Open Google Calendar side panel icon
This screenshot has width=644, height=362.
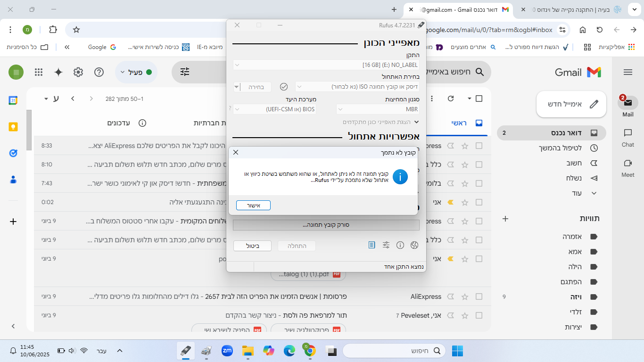13,100
